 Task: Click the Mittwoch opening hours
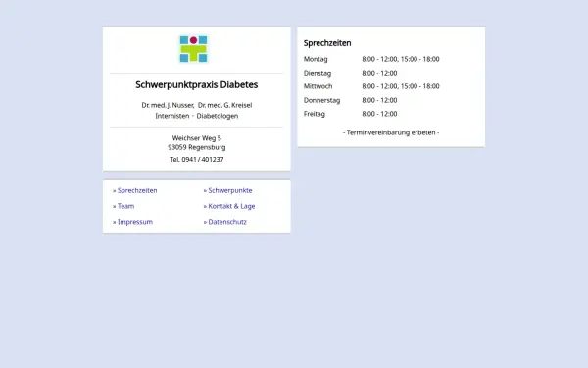pyautogui.click(x=401, y=86)
